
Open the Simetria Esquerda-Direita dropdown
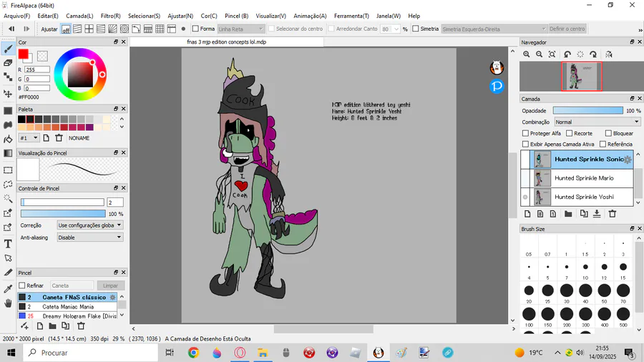(494, 29)
